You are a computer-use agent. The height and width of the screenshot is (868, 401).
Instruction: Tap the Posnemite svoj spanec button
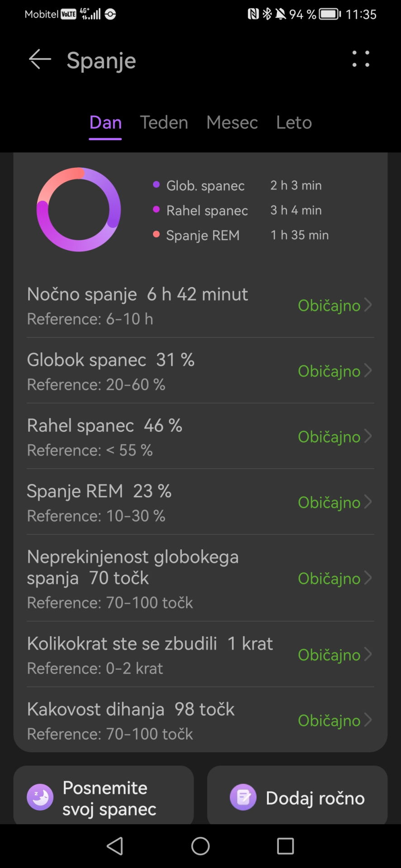(104, 797)
